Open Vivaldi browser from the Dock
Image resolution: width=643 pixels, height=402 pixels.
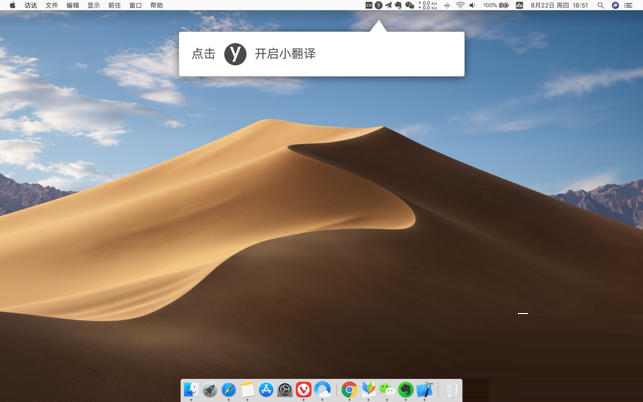coord(304,390)
